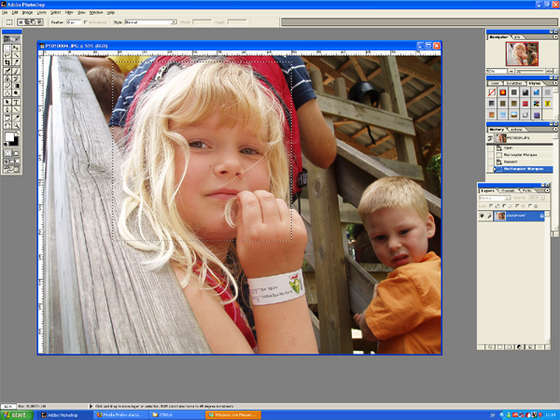Open the Style dropdown in options bar
560x420 pixels.
pos(150,22)
